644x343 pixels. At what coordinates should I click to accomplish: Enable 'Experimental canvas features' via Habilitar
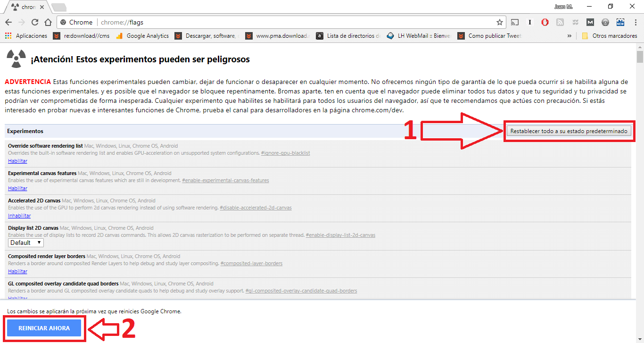click(17, 189)
